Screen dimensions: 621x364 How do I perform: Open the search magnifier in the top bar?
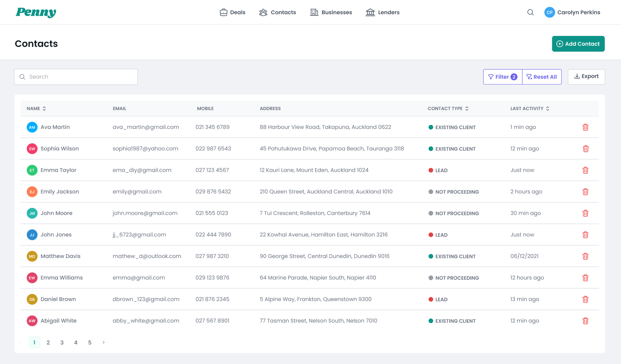coord(530,12)
